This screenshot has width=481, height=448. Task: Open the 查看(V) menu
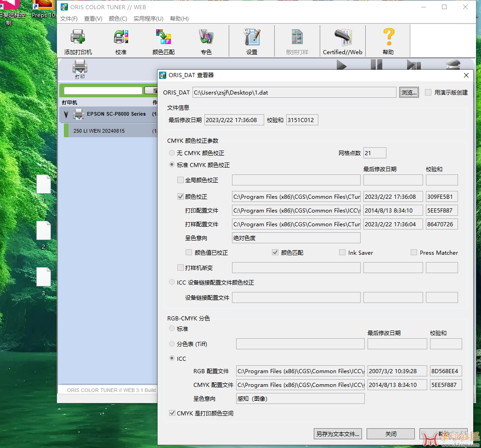[93, 19]
